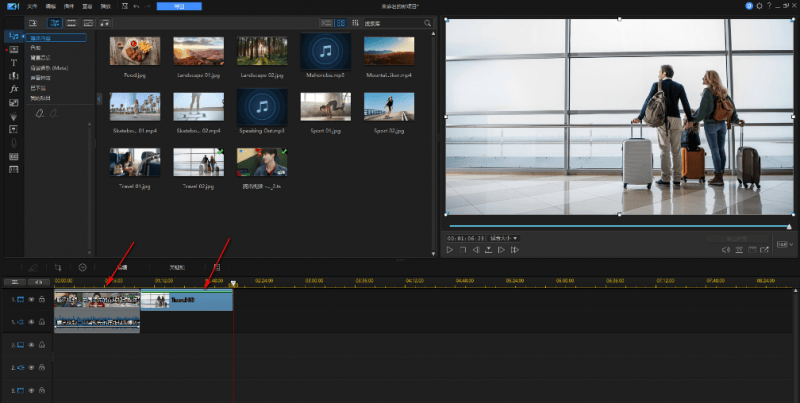The image size is (800, 403).
Task: Click the search magnifier icon in library
Action: [428, 22]
